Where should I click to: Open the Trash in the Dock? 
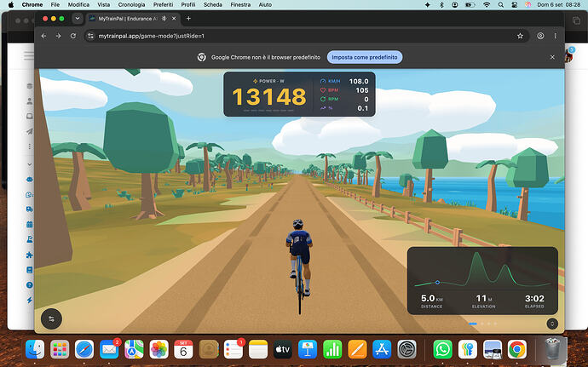tap(551, 348)
